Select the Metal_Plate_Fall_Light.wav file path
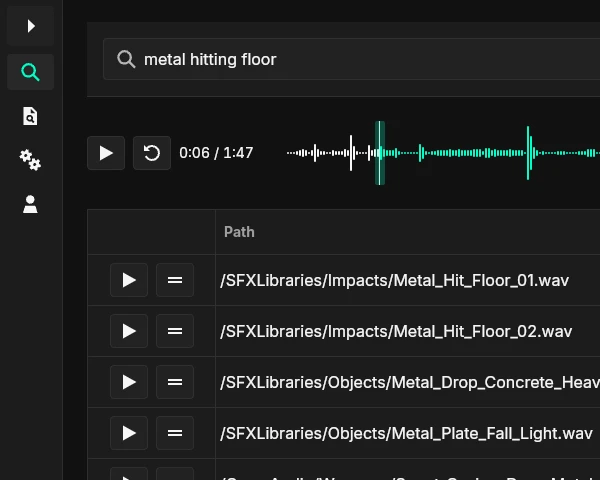 (406, 433)
